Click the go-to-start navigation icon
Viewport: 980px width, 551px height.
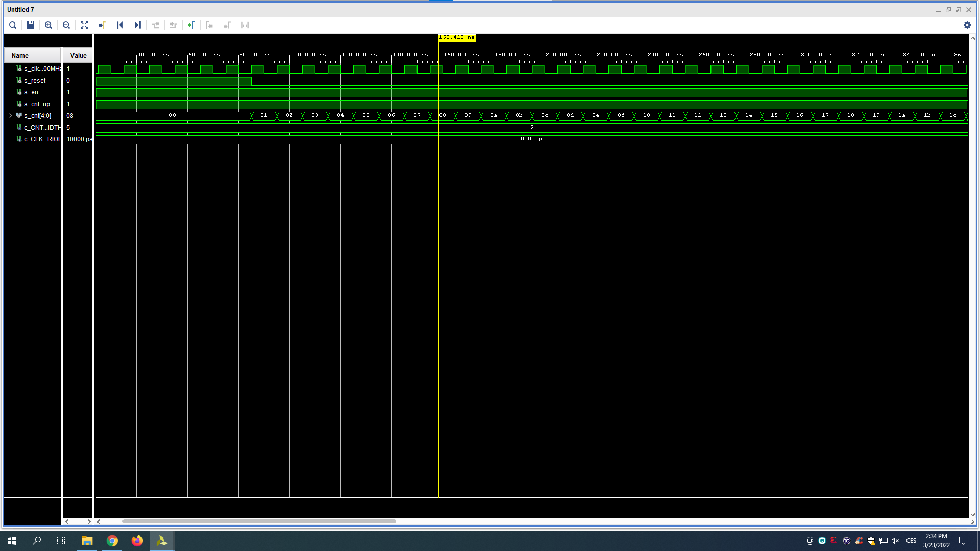120,25
